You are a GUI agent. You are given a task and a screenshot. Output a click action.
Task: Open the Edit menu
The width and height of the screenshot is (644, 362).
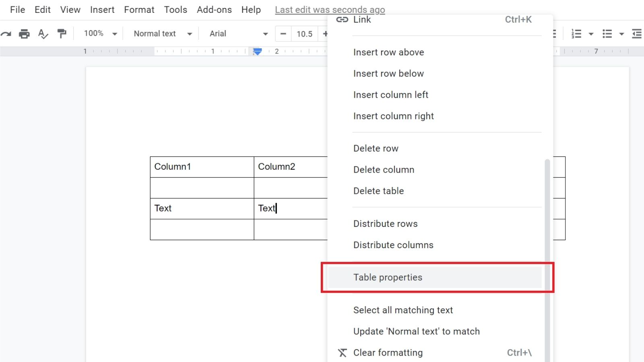[42, 10]
